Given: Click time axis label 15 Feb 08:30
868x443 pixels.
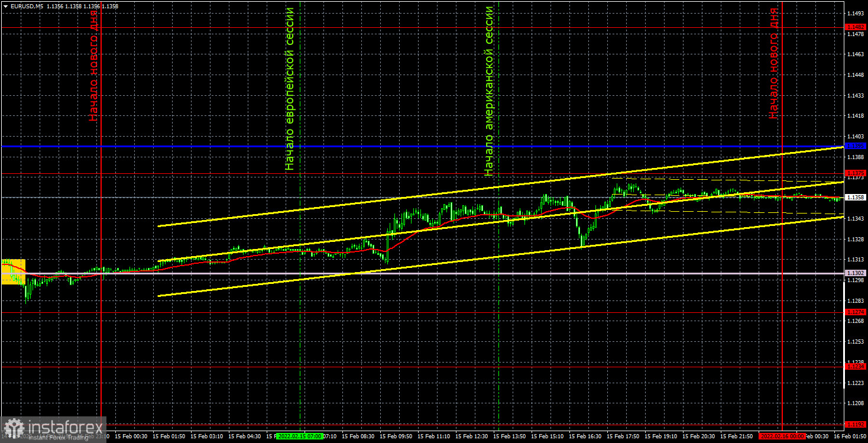Looking at the screenshot, I should [358, 436].
